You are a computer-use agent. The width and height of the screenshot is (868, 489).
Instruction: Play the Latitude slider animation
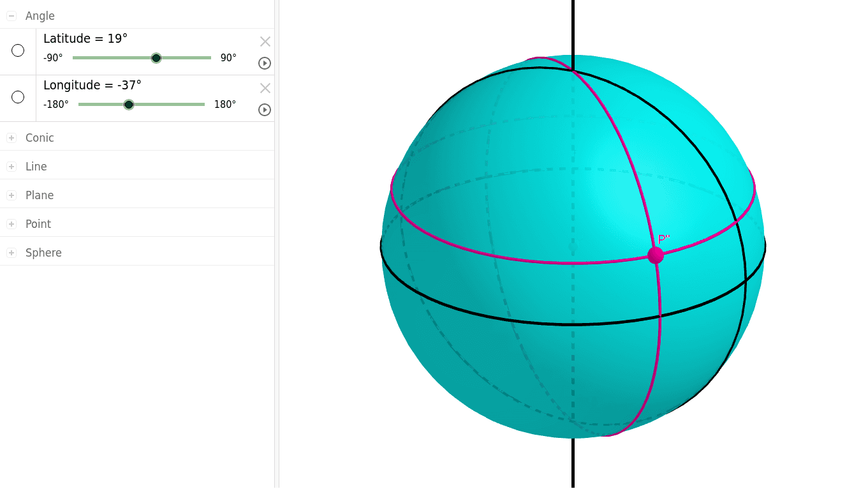pyautogui.click(x=265, y=63)
